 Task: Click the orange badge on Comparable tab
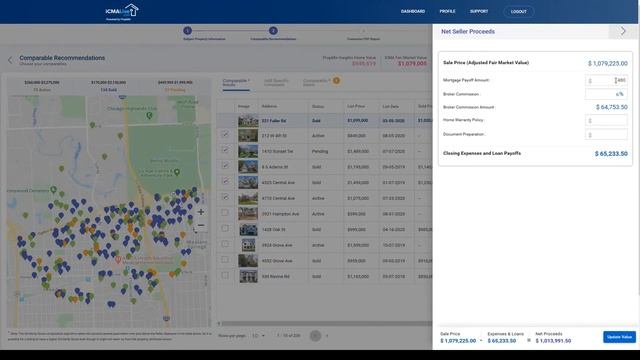[x=336, y=80]
